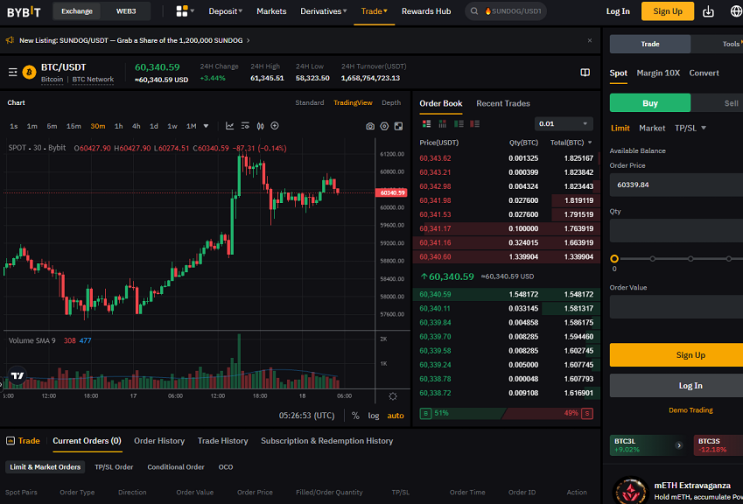Viewport: 743px width, 504px height.
Task: Open chart scale settings gear icon
Action: pyautogui.click(x=393, y=396)
